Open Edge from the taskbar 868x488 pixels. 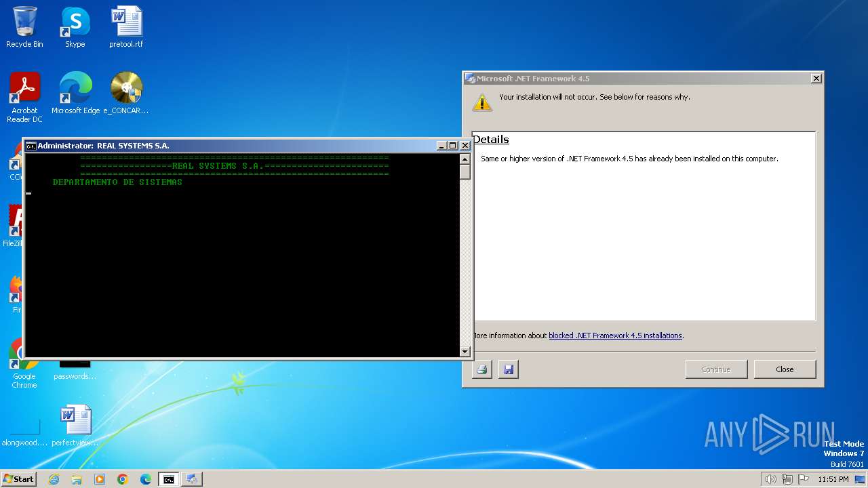click(146, 479)
